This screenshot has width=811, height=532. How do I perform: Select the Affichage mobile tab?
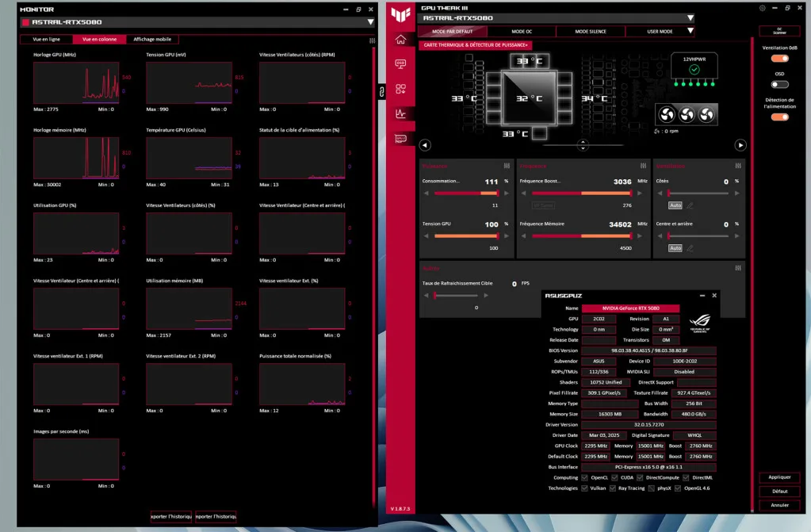tap(152, 38)
